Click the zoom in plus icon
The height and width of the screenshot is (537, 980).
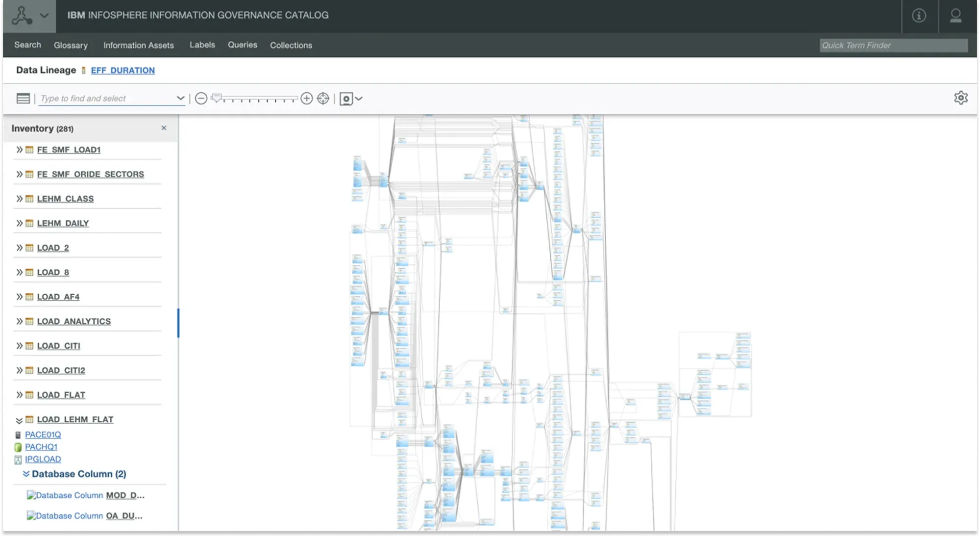click(307, 99)
